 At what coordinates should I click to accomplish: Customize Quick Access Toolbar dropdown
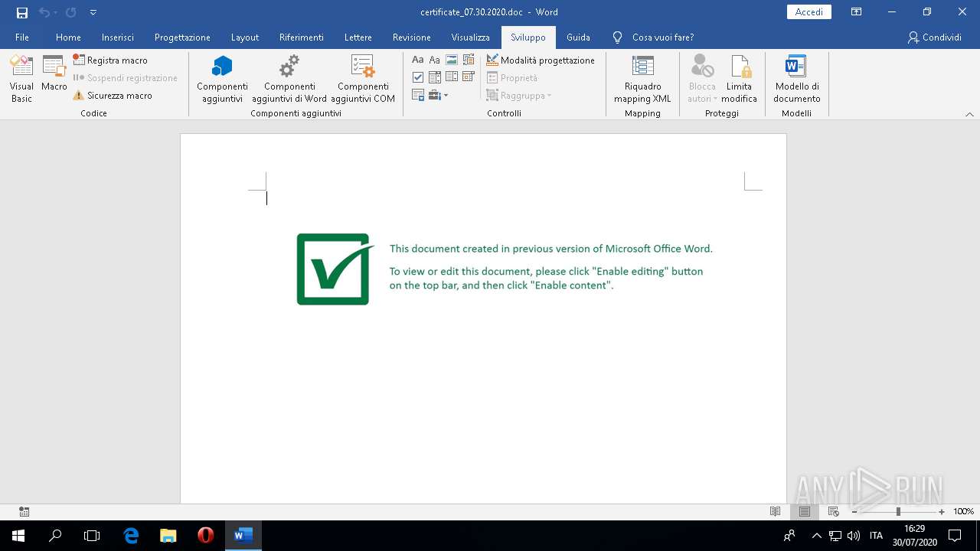[93, 12]
